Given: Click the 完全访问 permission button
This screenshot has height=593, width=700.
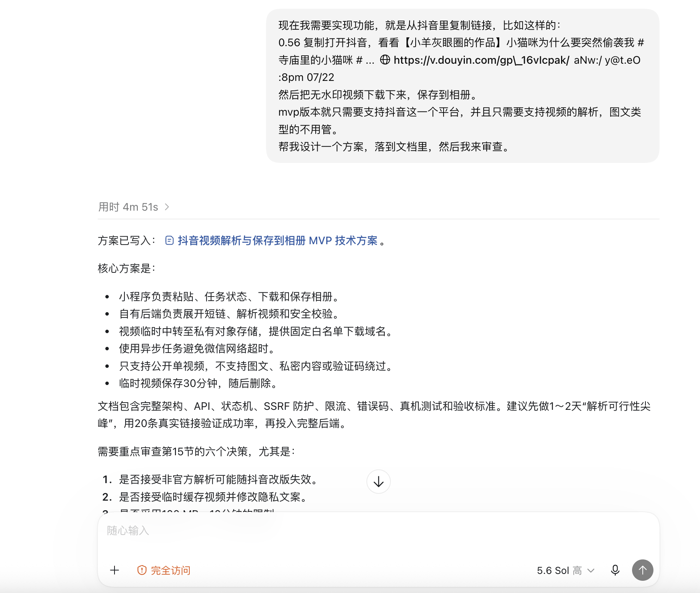Looking at the screenshot, I should coord(164,570).
